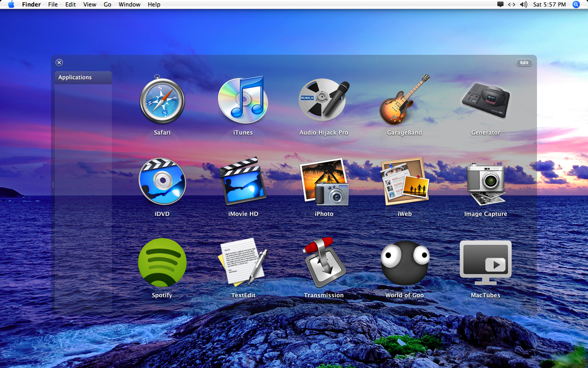This screenshot has width=588, height=368.
Task: Click the World of Goo label
Action: click(405, 295)
